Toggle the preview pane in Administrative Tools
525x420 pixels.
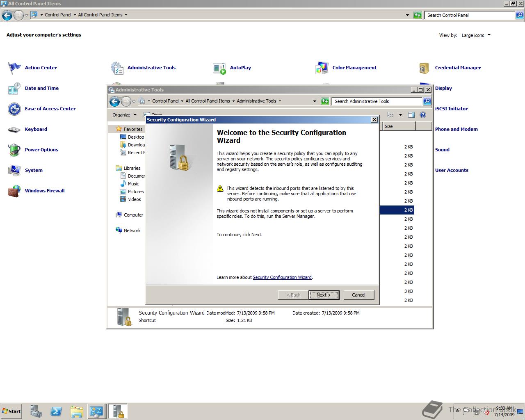[411, 115]
